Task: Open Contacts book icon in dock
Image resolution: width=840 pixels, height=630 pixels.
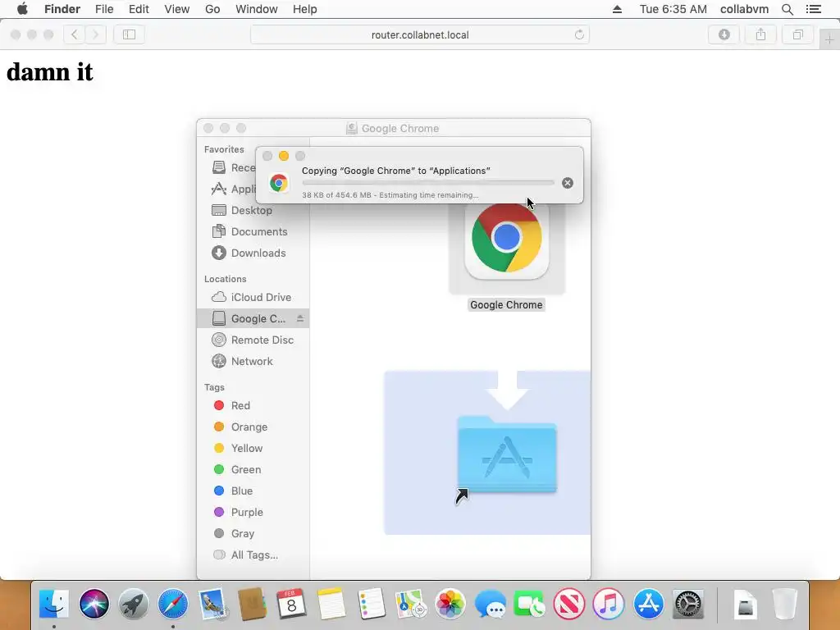Action: (252, 604)
